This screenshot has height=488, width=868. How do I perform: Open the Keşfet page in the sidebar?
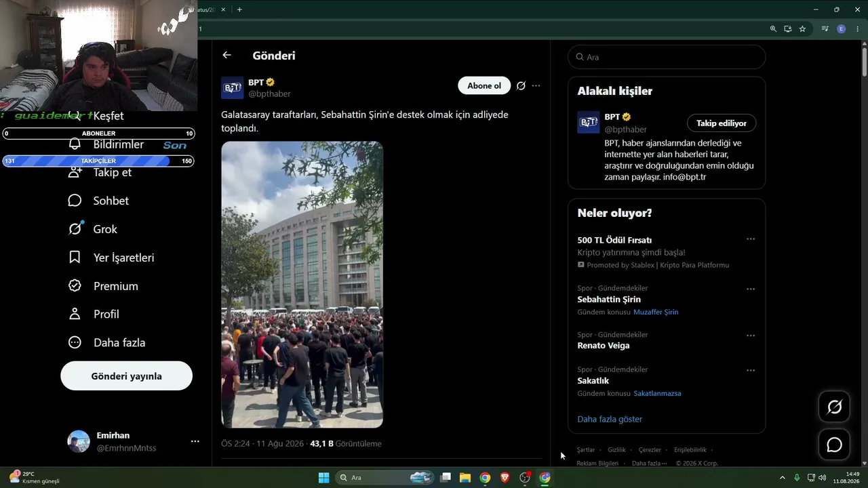click(x=108, y=116)
